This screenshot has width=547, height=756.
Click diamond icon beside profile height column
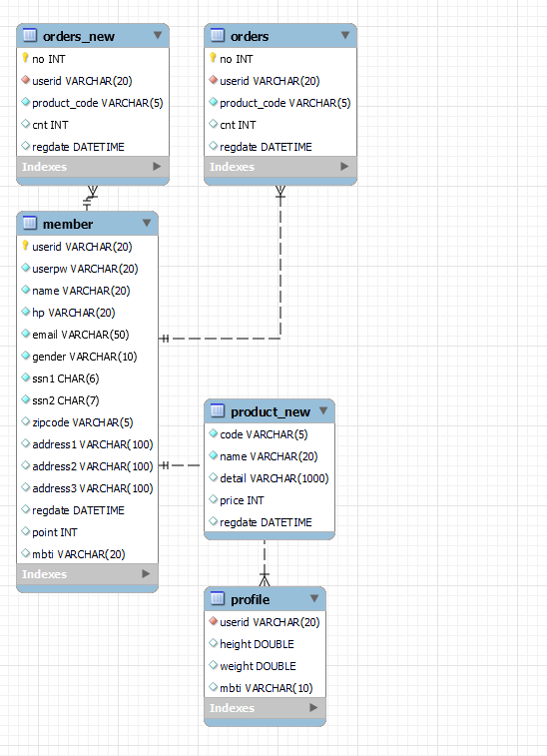(x=213, y=643)
